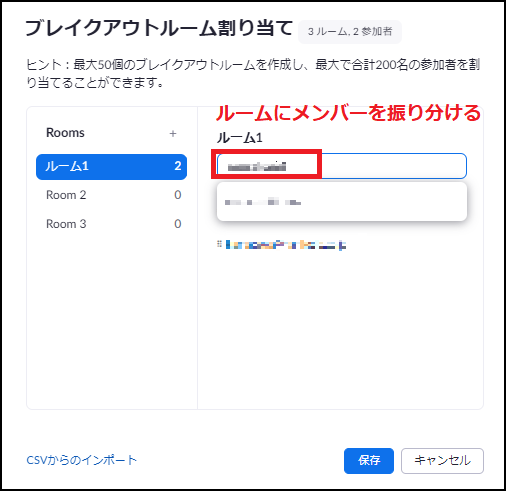
Task: Choose the suggested participant in the dropdown list
Action: pos(342,202)
